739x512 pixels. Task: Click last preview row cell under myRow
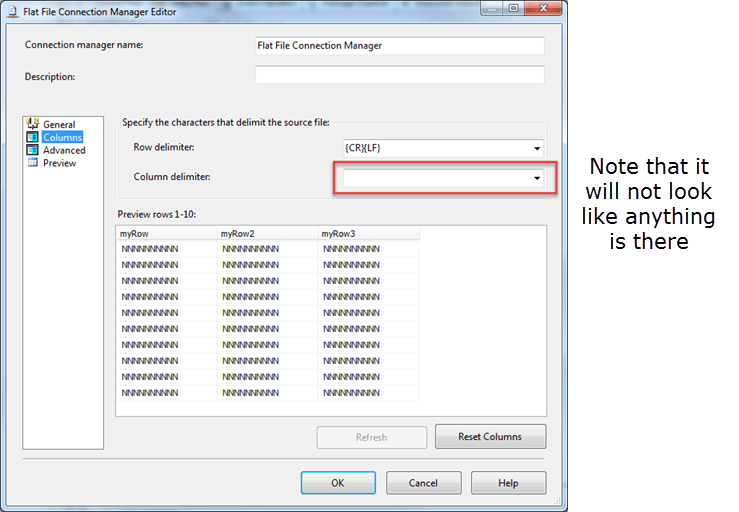click(x=167, y=393)
